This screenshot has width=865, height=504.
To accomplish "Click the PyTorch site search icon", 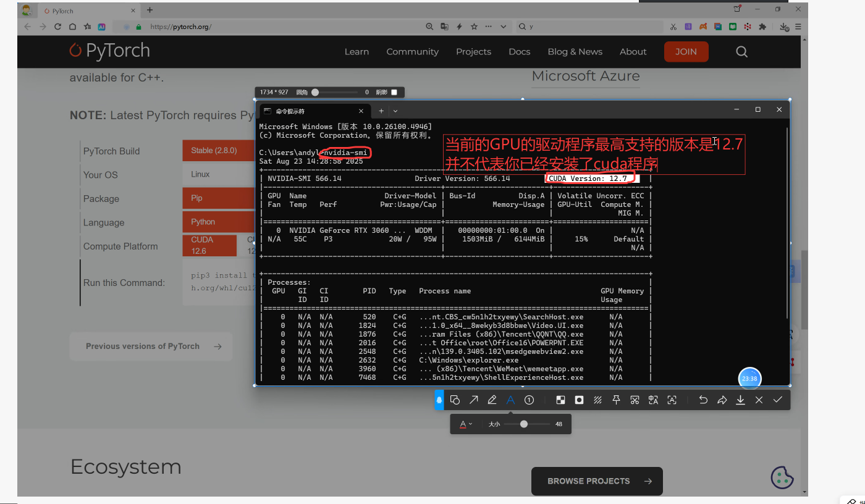I will 741,52.
